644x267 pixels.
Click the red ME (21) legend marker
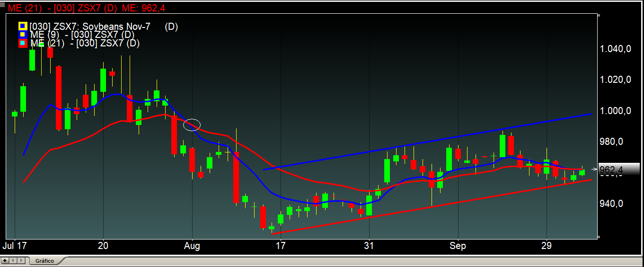(22, 43)
